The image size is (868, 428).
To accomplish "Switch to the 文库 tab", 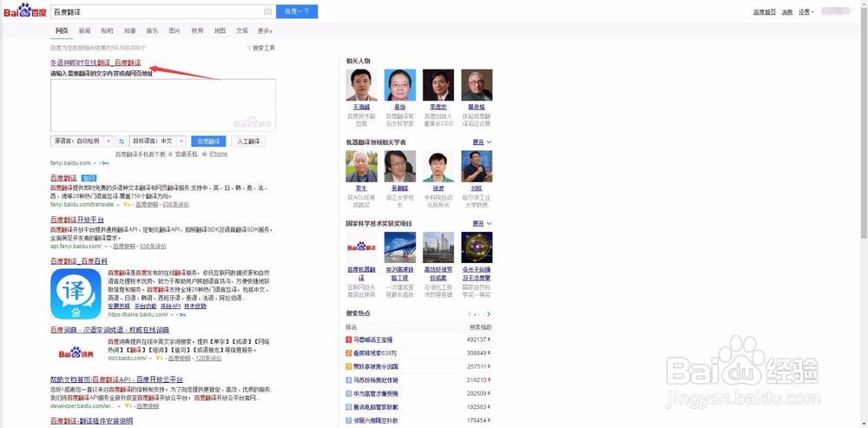I will point(242,30).
